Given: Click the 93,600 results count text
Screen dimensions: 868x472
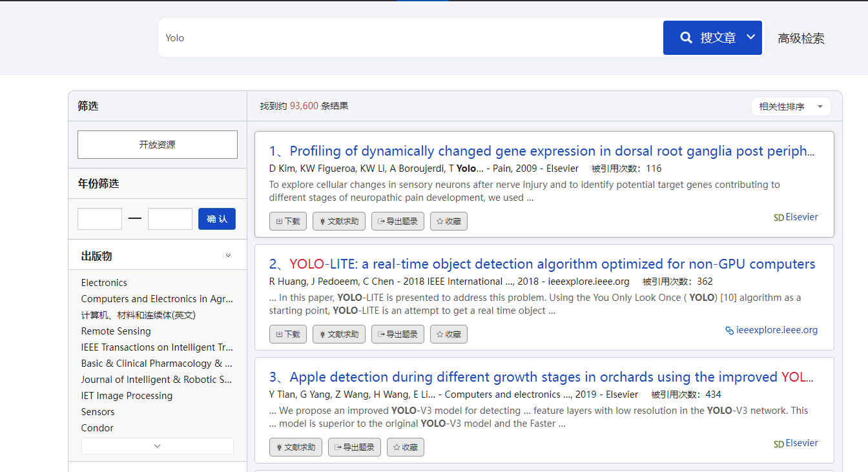Looking at the screenshot, I should [304, 106].
